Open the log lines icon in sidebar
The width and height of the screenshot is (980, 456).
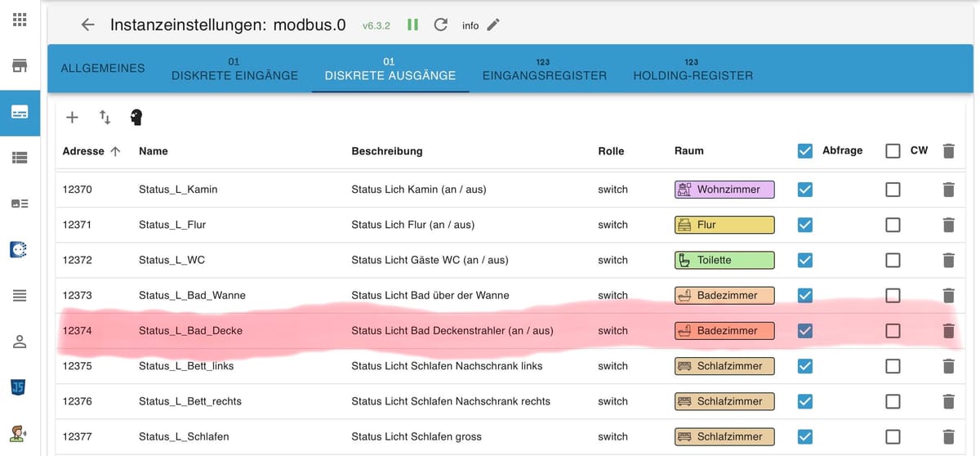coord(20,296)
